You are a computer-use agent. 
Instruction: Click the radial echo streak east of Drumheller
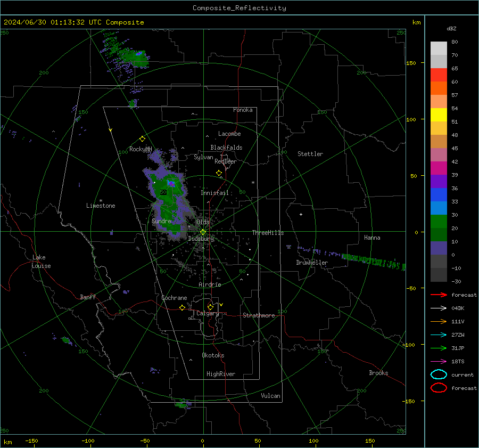373,260
